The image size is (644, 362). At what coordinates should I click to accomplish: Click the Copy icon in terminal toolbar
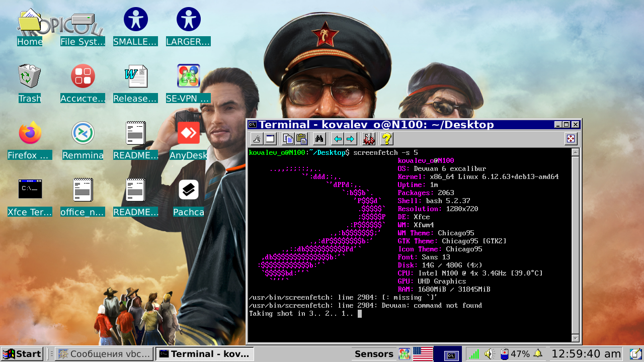tap(288, 139)
